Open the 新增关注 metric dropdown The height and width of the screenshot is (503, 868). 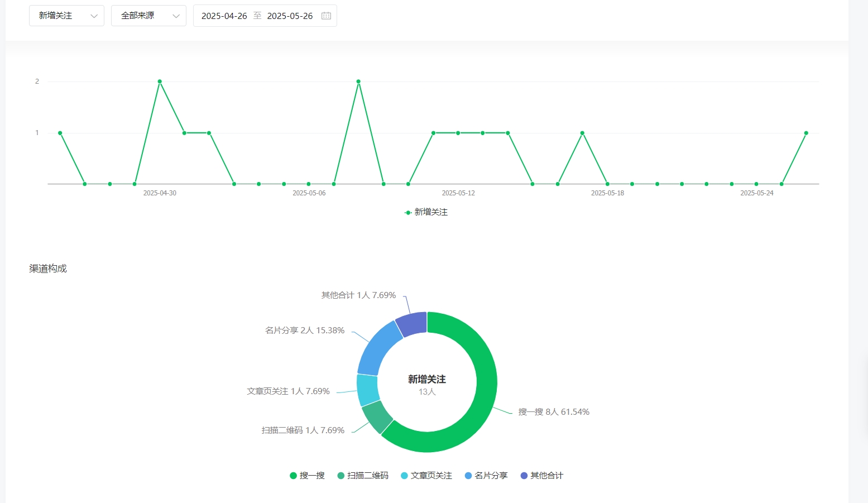66,16
